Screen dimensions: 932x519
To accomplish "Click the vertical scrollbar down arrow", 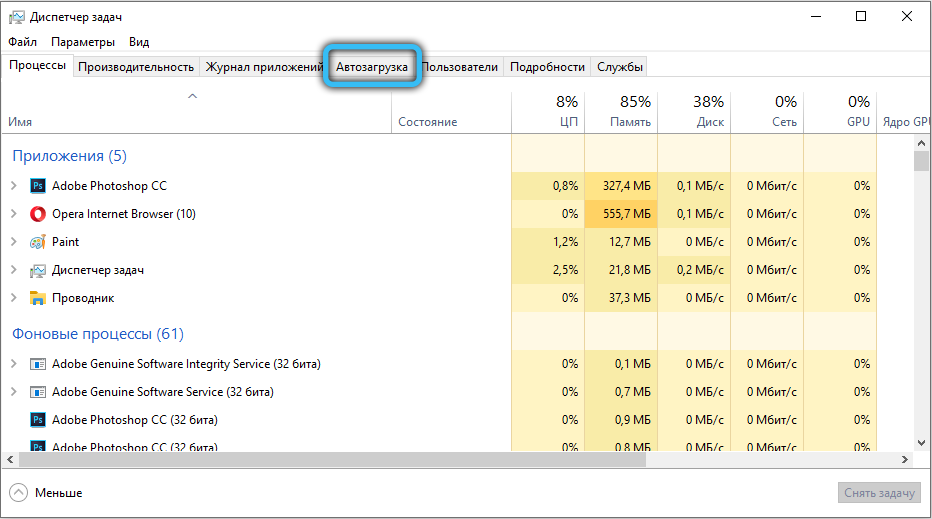I will [921, 441].
